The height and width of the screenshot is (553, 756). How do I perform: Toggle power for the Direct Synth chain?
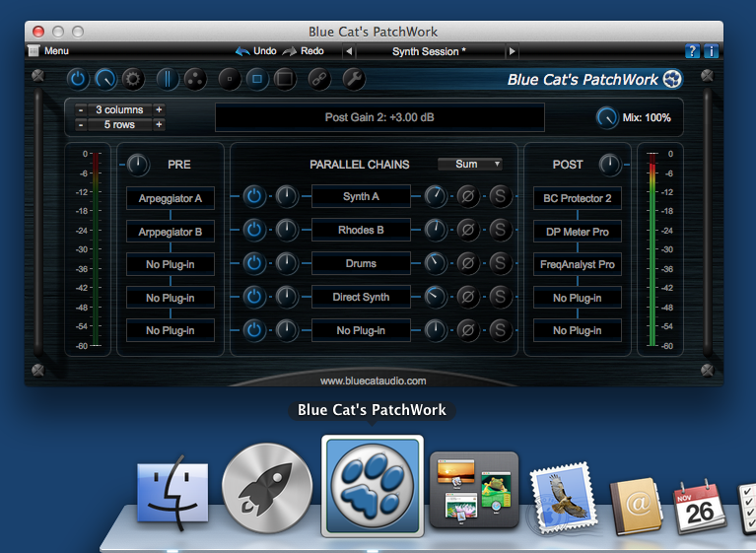[254, 297]
